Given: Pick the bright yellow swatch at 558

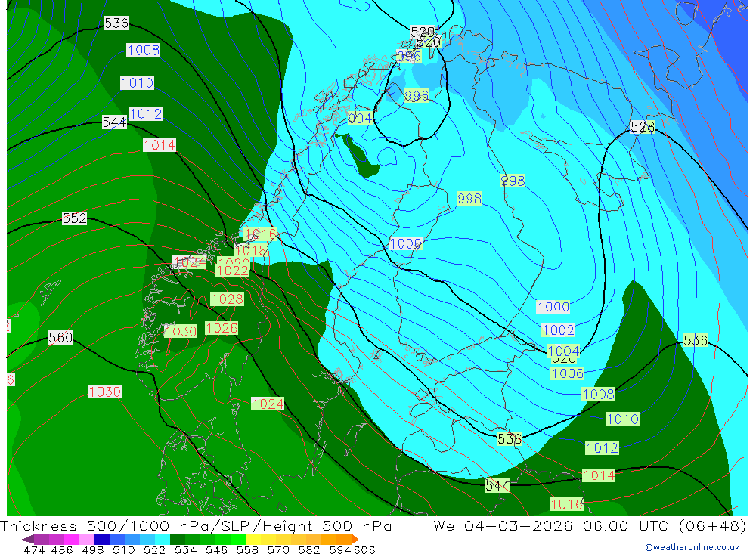Looking at the screenshot, I should coord(253,539).
